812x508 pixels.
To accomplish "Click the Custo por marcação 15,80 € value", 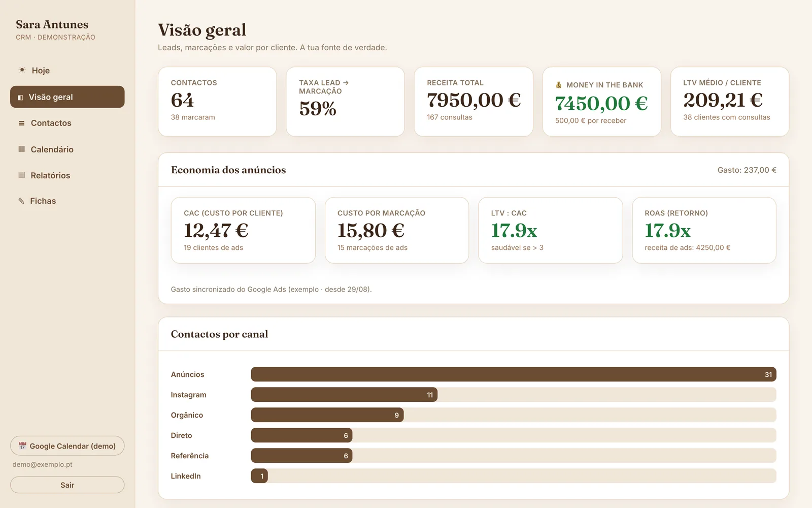I will [x=371, y=231].
